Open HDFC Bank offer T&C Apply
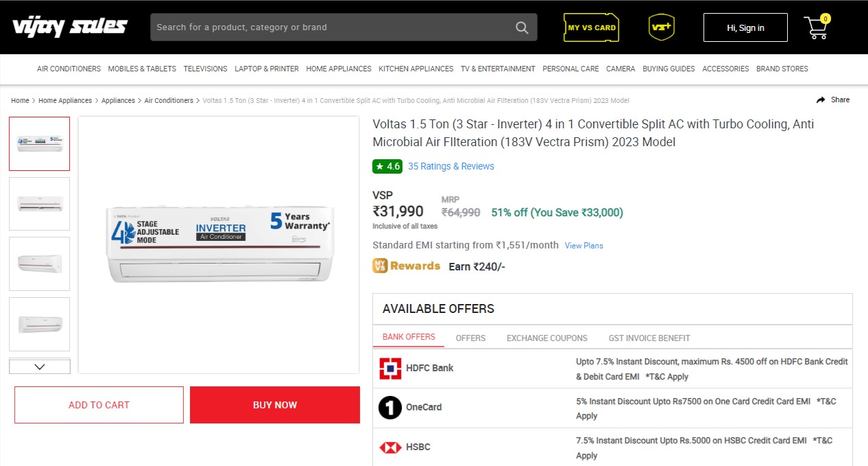The width and height of the screenshot is (868, 466). click(x=667, y=377)
